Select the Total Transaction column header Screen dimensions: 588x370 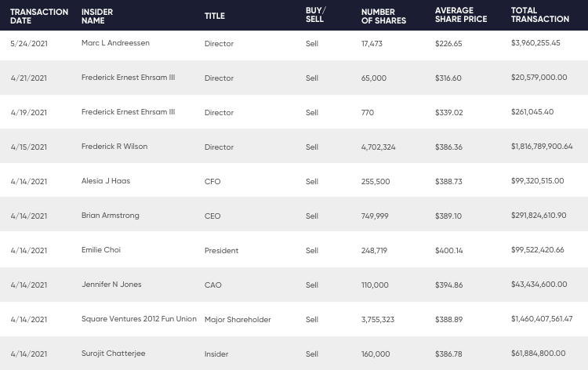tap(540, 15)
